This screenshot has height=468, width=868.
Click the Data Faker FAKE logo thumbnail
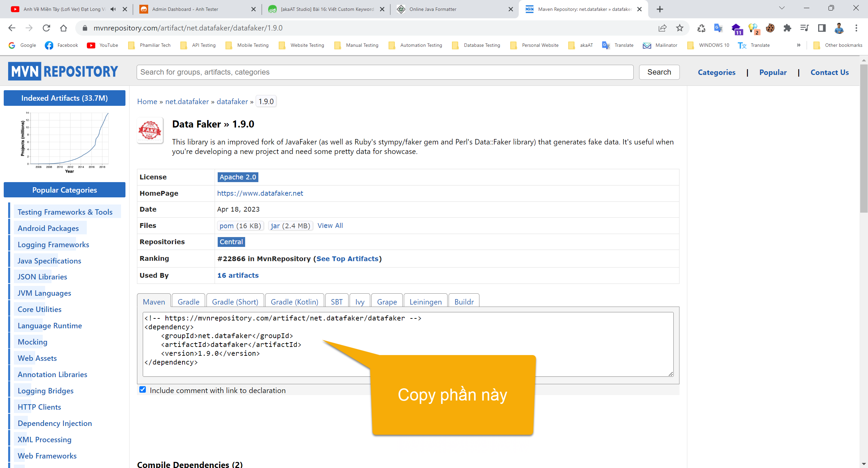(x=150, y=130)
